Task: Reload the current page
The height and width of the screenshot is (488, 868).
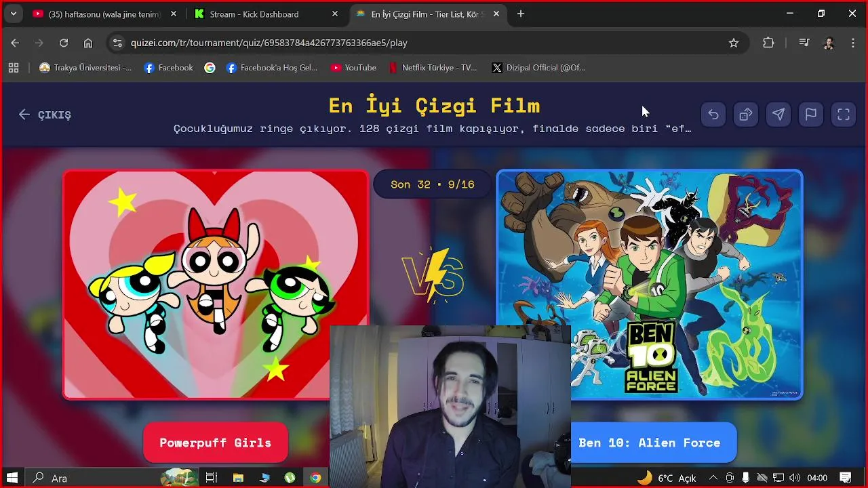Action: tap(64, 43)
